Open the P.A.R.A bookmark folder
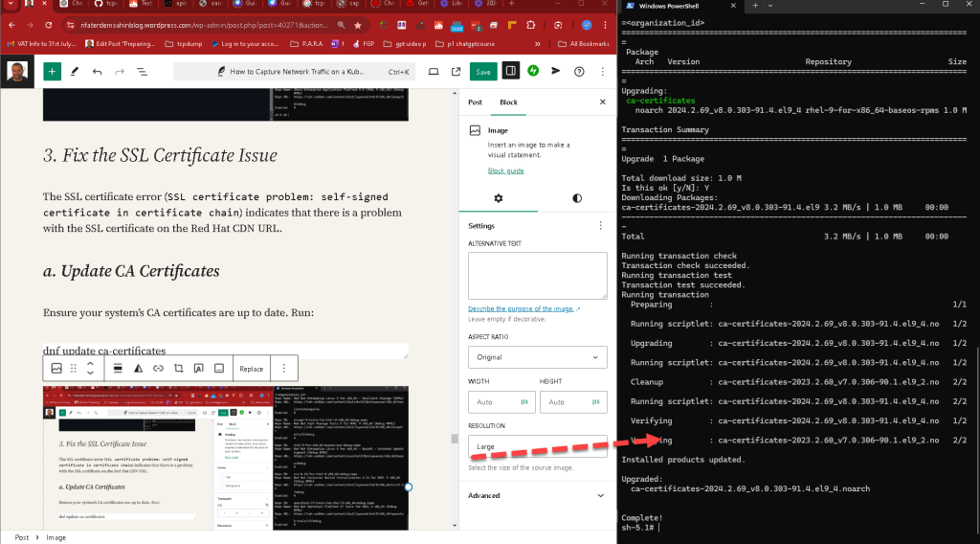 click(307, 44)
